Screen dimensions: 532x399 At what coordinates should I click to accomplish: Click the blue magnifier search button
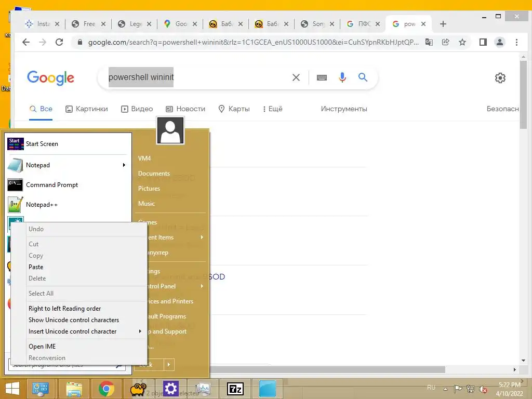pos(363,77)
